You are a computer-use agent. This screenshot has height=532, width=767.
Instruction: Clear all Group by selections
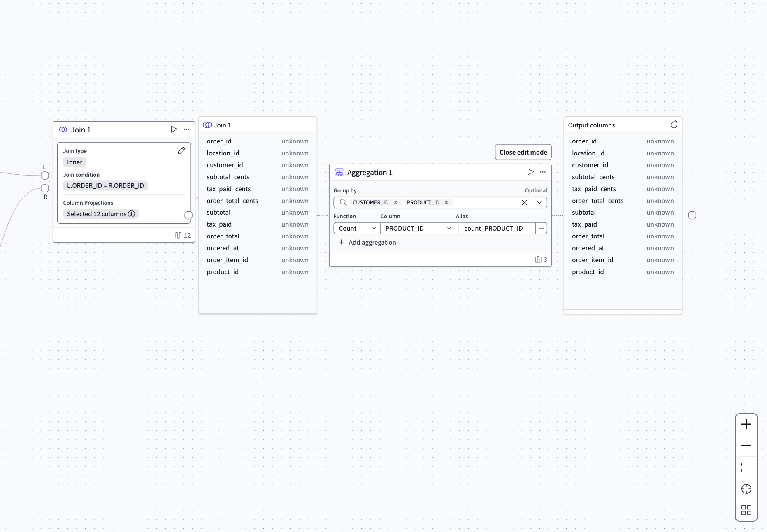point(524,202)
